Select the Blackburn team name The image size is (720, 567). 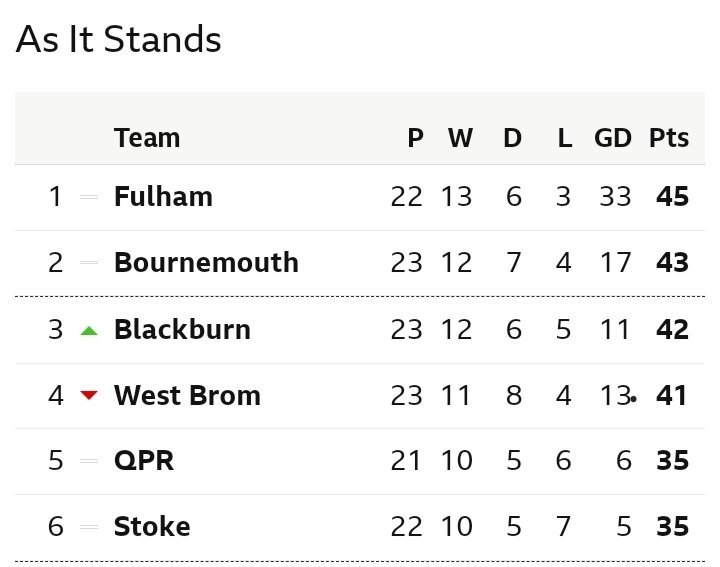[182, 329]
